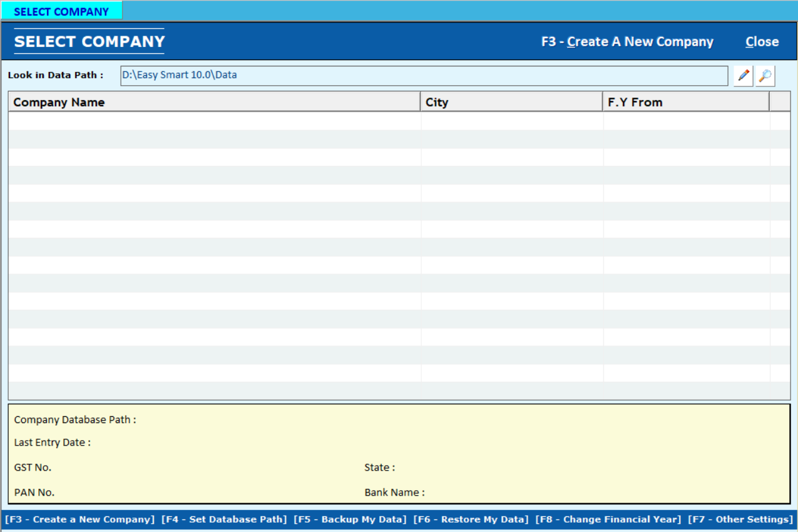Open F7 - Other Settings

(x=740, y=519)
